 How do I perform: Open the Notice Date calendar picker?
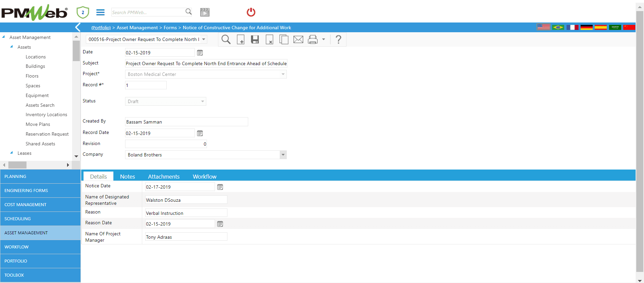(x=220, y=187)
